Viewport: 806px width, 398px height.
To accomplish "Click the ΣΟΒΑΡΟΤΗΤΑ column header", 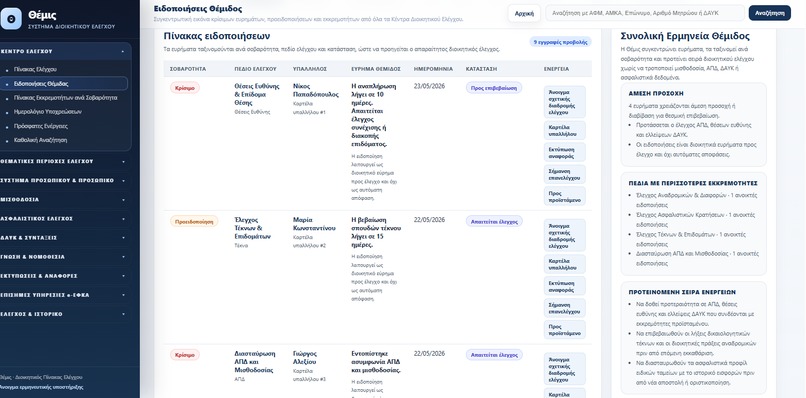I will pos(188,68).
